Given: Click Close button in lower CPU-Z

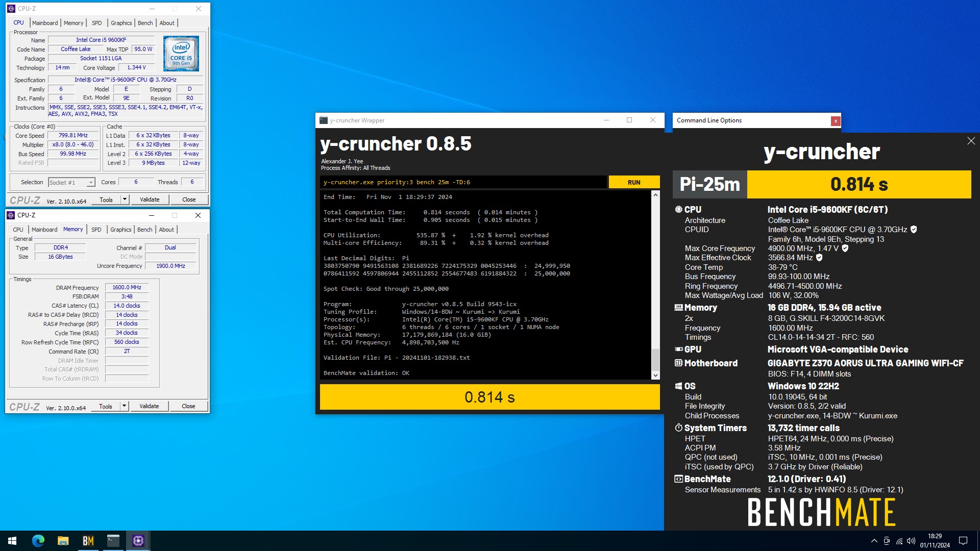Looking at the screenshot, I should coord(188,406).
